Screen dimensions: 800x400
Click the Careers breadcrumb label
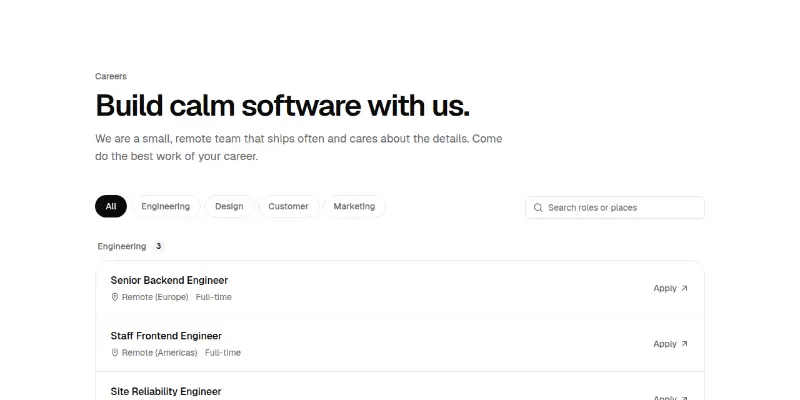pos(111,77)
